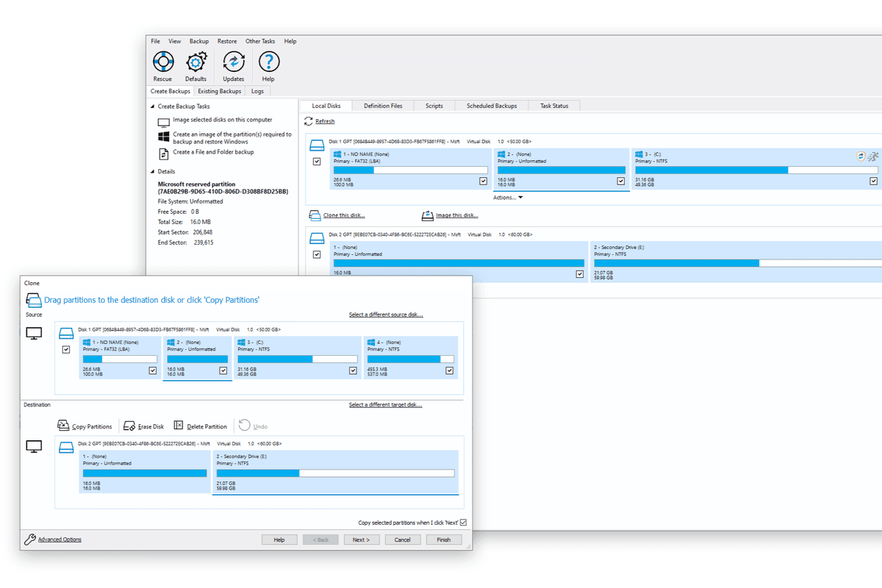
Task: Open the Backup menu
Action: tap(199, 41)
